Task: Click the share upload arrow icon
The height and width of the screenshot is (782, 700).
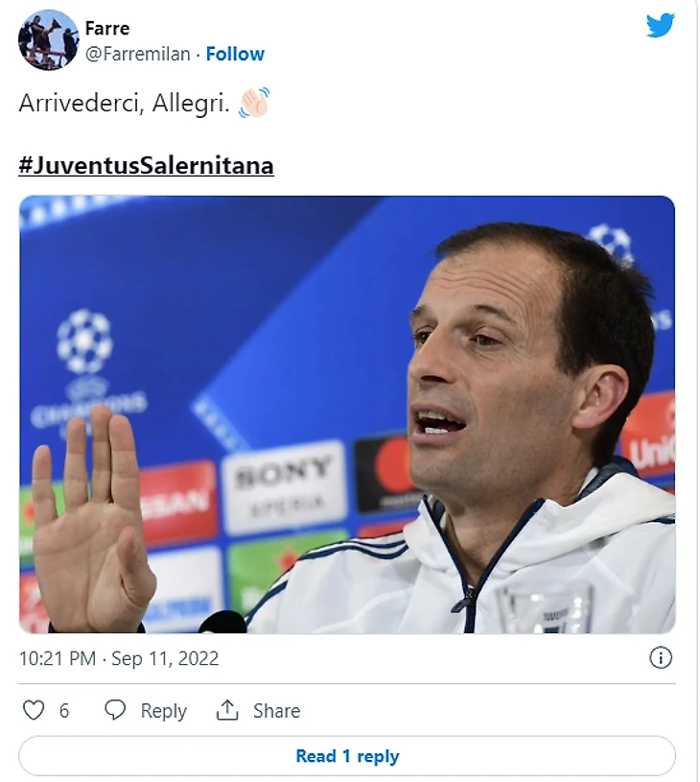Action: pyautogui.click(x=227, y=710)
